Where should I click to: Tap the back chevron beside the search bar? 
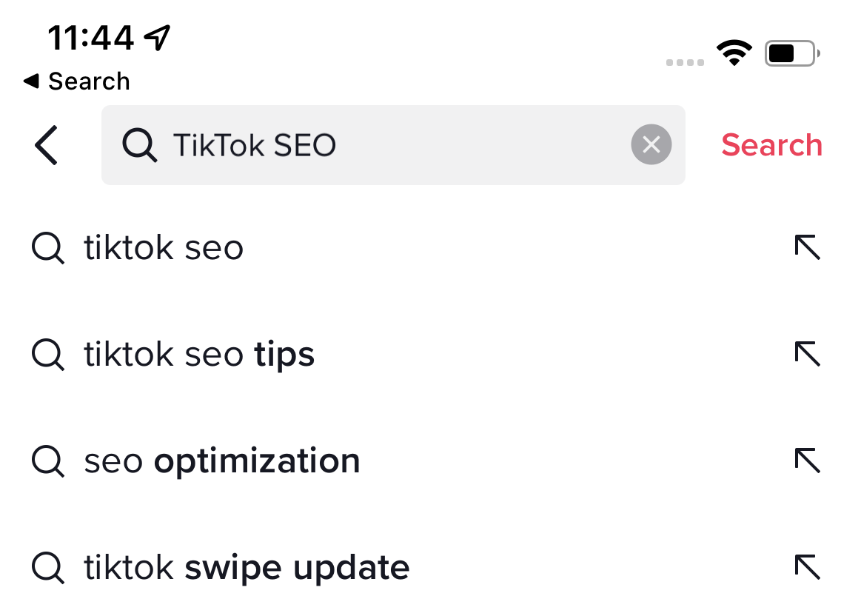point(46,145)
